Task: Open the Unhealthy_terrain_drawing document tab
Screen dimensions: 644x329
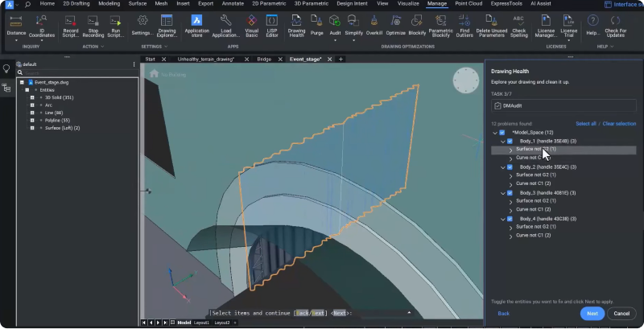Action: (204, 60)
